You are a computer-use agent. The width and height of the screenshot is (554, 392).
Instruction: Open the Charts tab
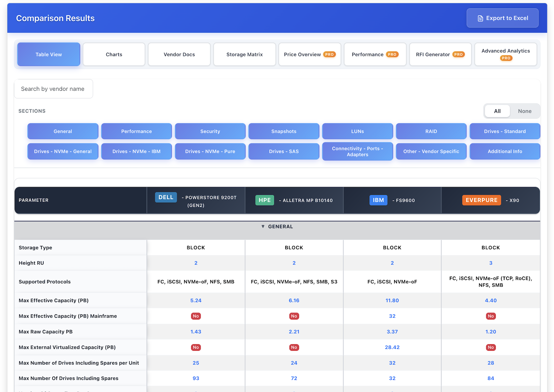pyautogui.click(x=114, y=54)
